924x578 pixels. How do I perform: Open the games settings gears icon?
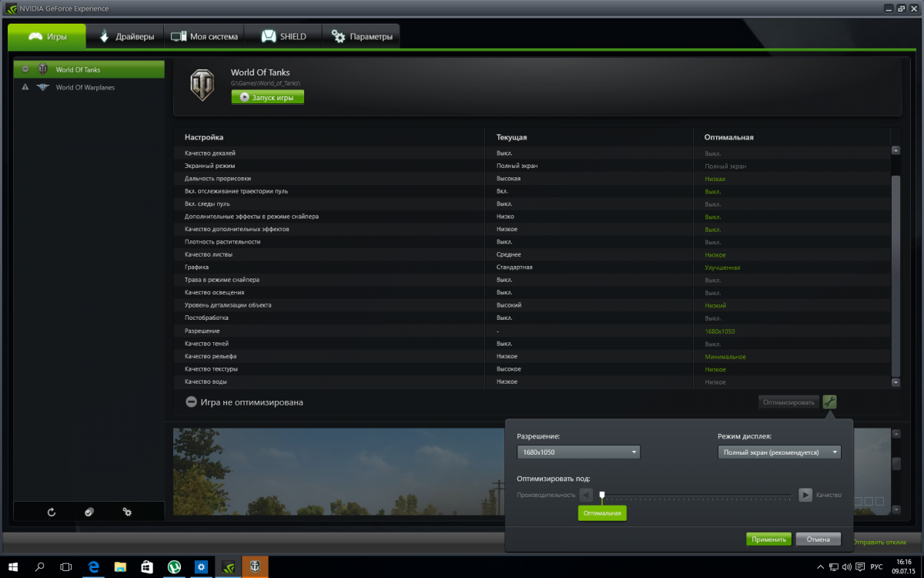(127, 512)
